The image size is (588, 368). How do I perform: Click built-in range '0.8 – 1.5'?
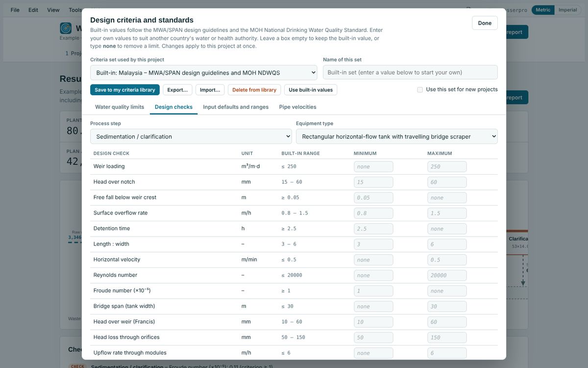294,213
